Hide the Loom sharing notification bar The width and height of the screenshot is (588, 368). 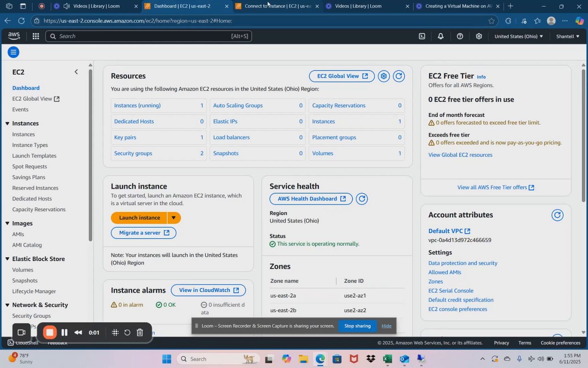386,326
